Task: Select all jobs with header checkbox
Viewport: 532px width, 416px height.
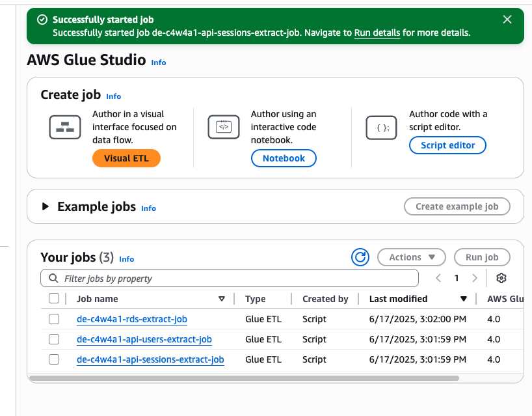Action: click(x=54, y=299)
